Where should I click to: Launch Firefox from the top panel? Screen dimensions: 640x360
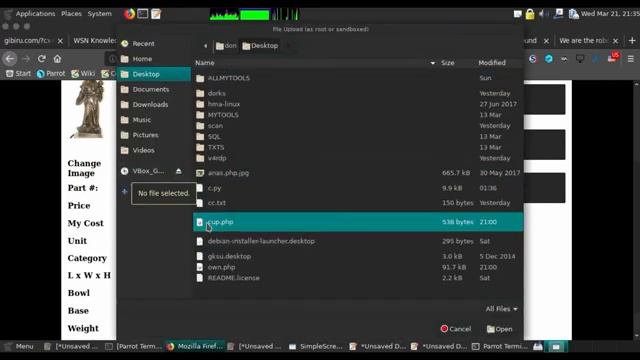click(129, 14)
